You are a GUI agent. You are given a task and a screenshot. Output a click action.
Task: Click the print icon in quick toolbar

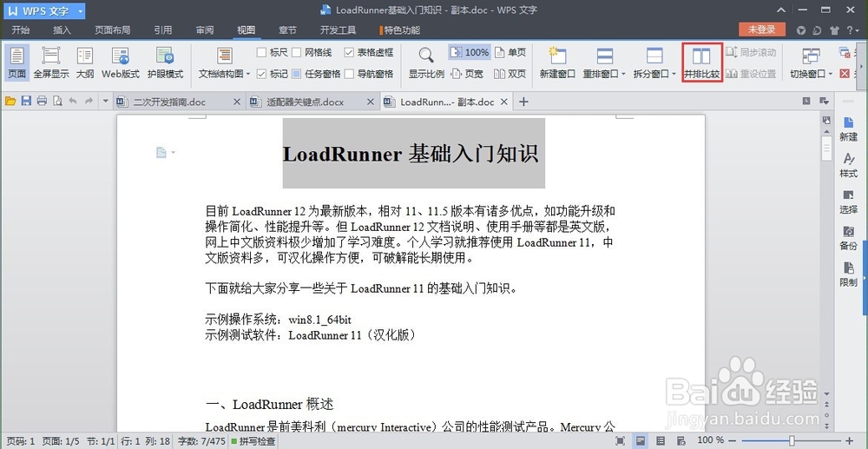click(x=42, y=102)
